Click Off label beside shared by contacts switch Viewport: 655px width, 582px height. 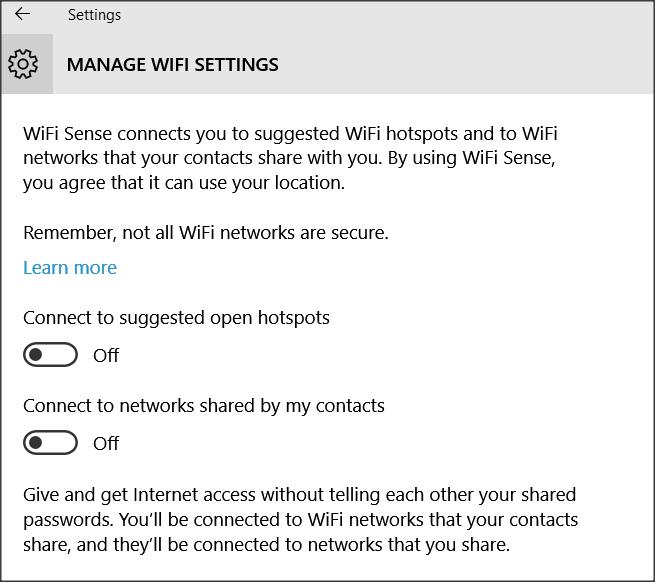tap(106, 443)
